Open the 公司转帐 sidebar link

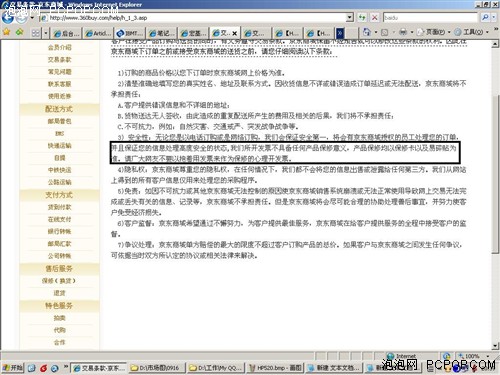click(59, 256)
